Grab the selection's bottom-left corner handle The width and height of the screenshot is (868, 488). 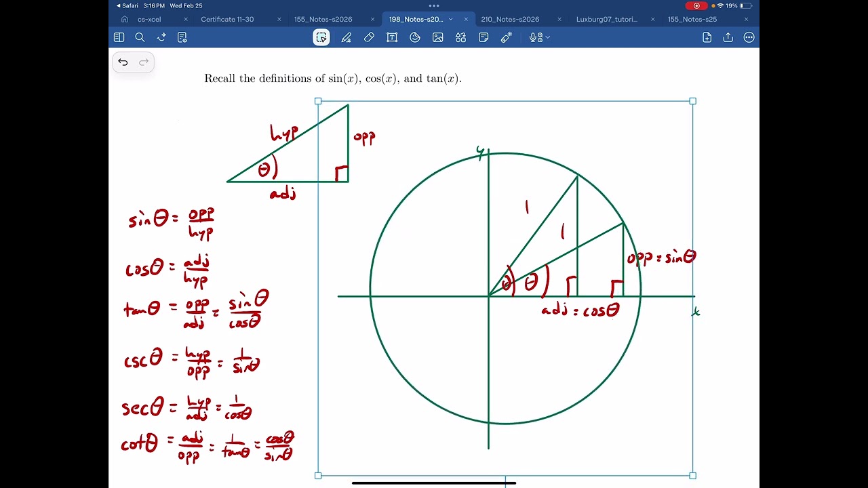[x=318, y=476]
